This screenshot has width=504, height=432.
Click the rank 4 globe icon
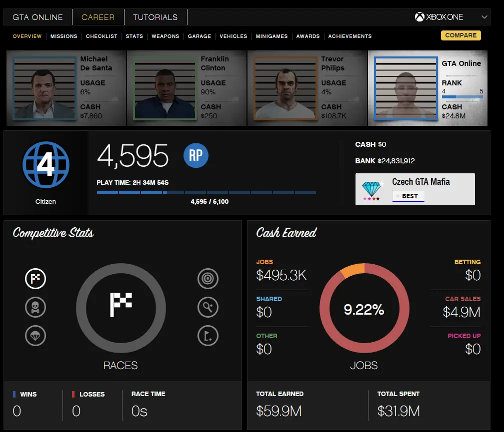coord(45,165)
